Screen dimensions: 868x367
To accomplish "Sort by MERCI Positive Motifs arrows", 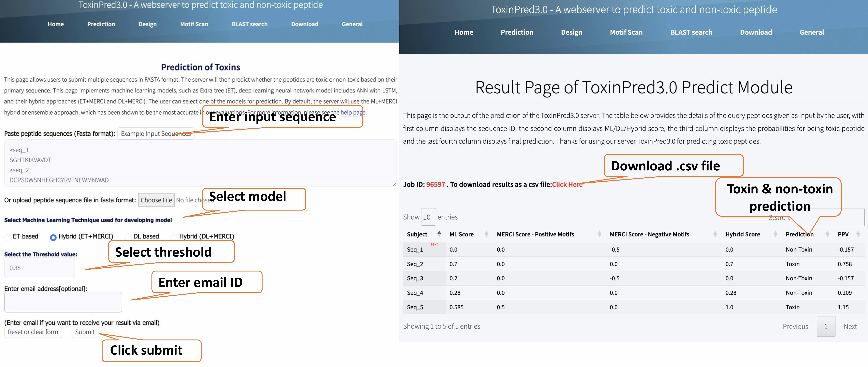I will [x=599, y=234].
